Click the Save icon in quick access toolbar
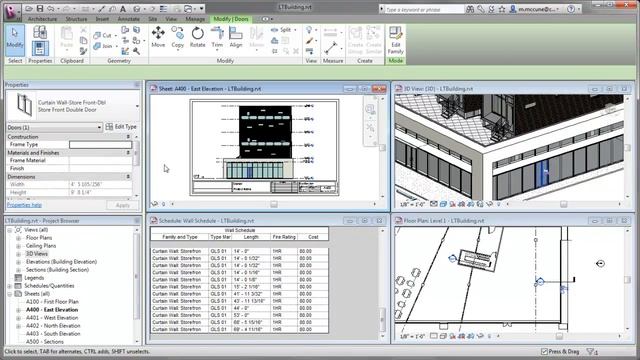Screen dimensions: 640x360 tap(40, 9)
